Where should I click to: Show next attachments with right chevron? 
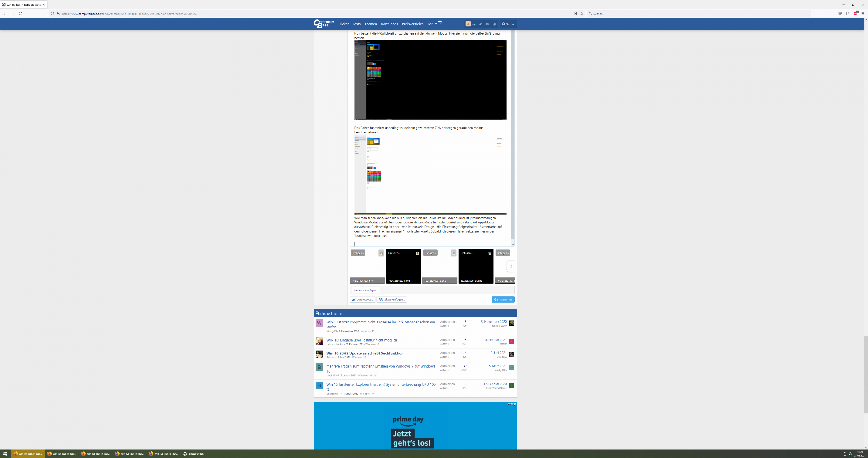pyautogui.click(x=511, y=266)
